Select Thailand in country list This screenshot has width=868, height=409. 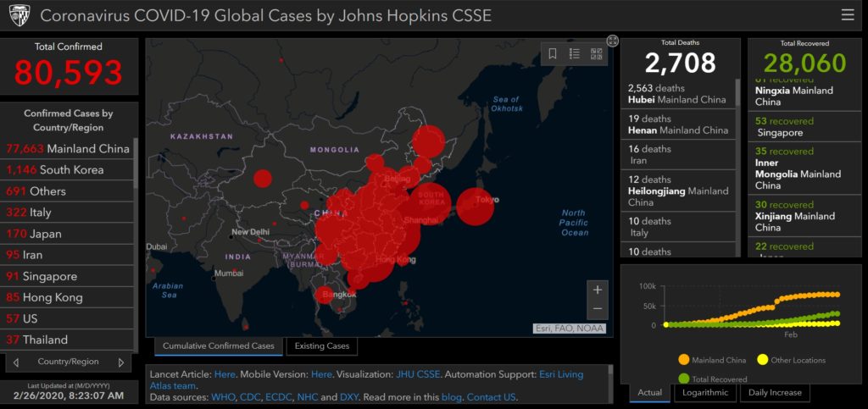tap(68, 340)
